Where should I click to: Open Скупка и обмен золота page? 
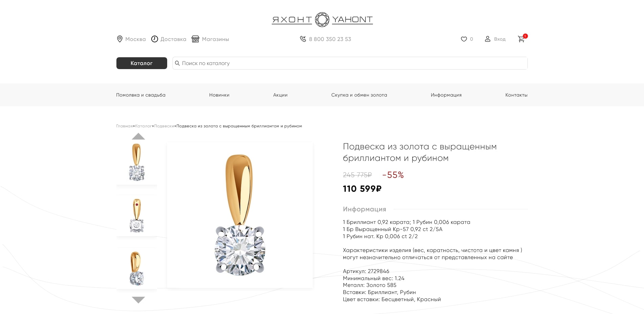(x=359, y=95)
